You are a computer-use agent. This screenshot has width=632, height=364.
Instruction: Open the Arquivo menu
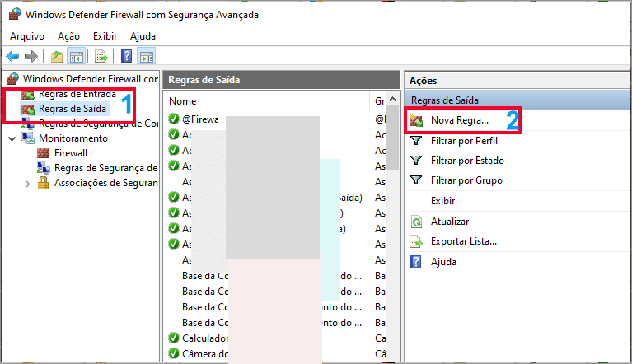tap(27, 36)
